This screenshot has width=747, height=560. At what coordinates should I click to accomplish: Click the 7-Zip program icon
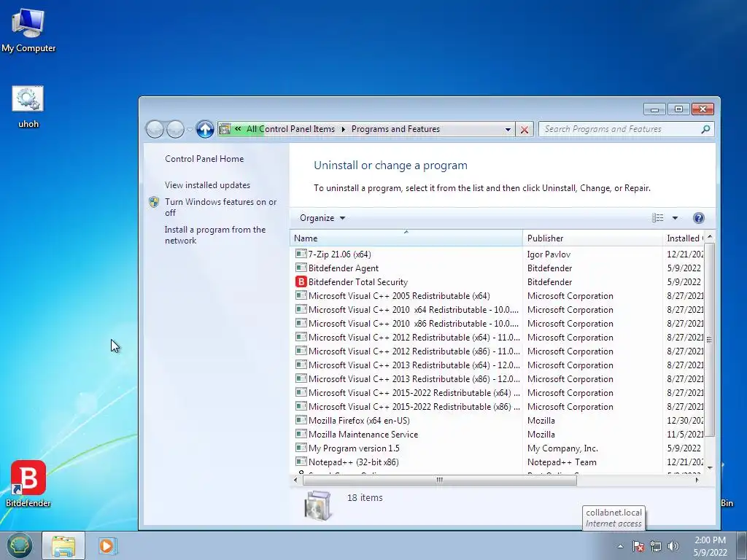click(x=301, y=254)
